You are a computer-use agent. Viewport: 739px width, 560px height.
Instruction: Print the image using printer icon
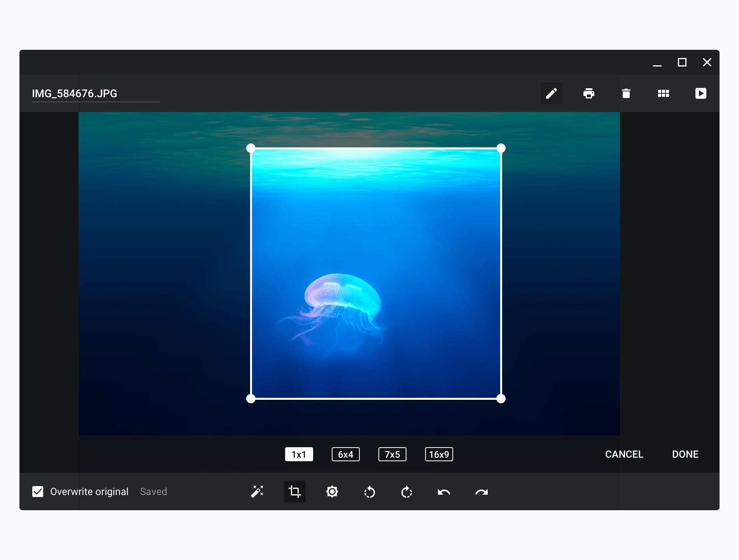(x=588, y=93)
